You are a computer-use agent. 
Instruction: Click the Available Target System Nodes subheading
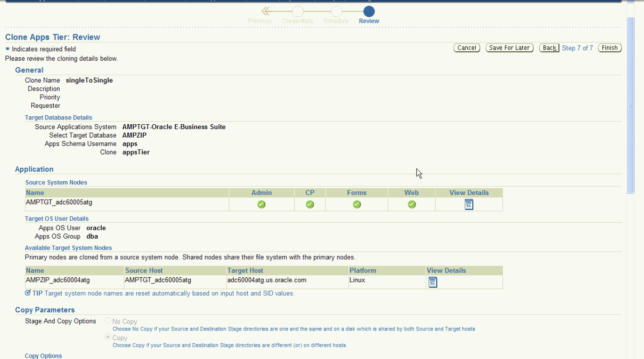(x=69, y=248)
